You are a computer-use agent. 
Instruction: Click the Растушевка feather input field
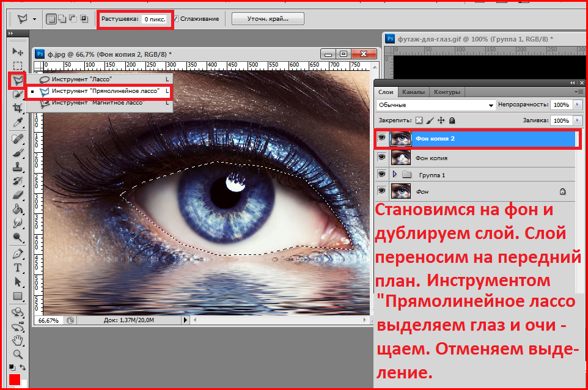pos(155,19)
